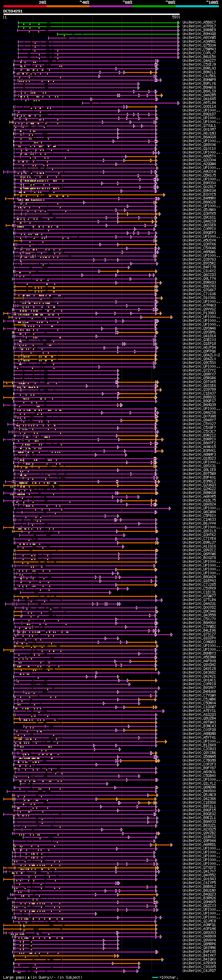Select label UniRef100_C0PLJ7

point(199,53)
